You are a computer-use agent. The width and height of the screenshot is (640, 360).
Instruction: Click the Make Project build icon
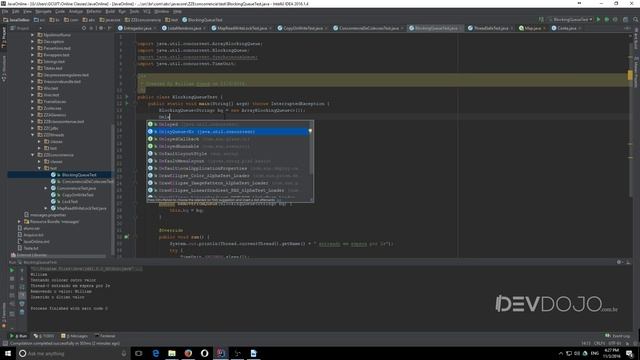coord(541,20)
